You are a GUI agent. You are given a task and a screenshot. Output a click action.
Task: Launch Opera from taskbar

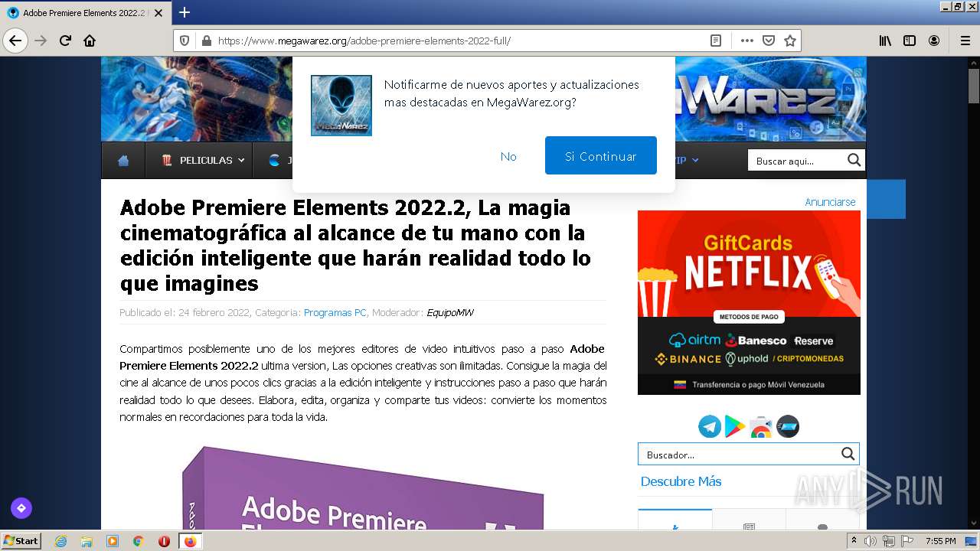coord(164,541)
